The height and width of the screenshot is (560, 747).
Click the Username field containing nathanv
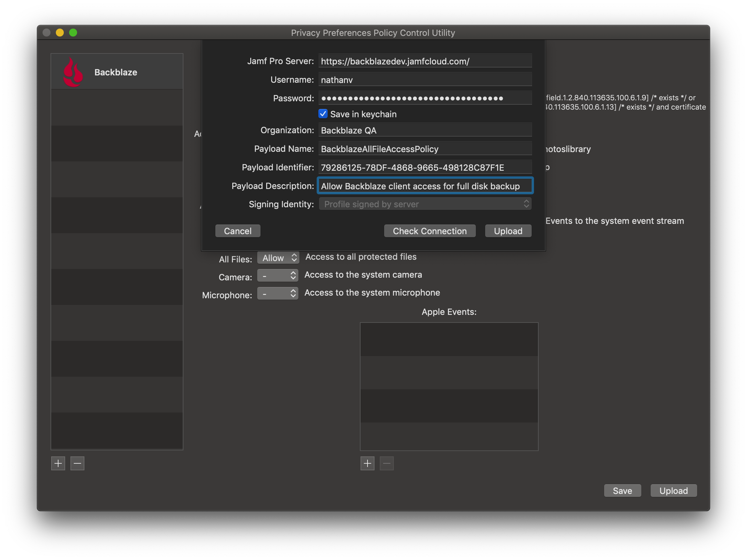(425, 80)
